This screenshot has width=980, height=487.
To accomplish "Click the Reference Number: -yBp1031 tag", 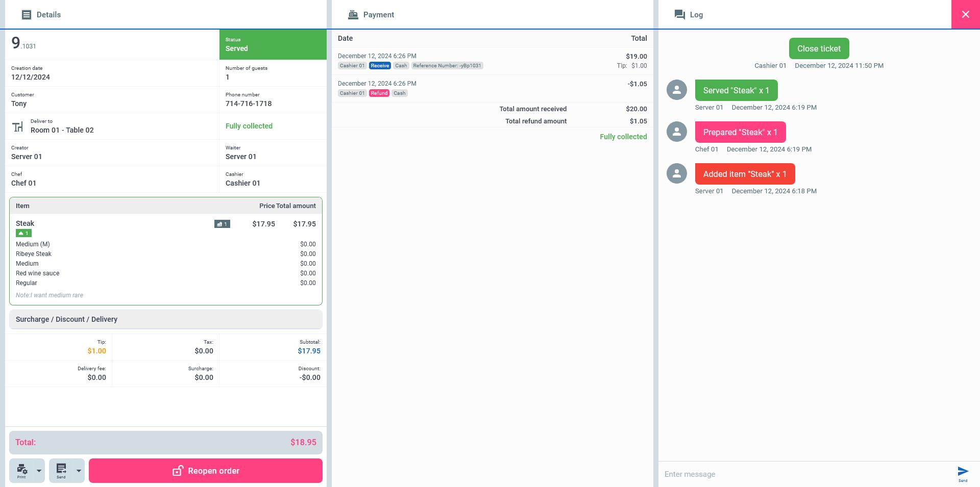I will [x=447, y=66].
